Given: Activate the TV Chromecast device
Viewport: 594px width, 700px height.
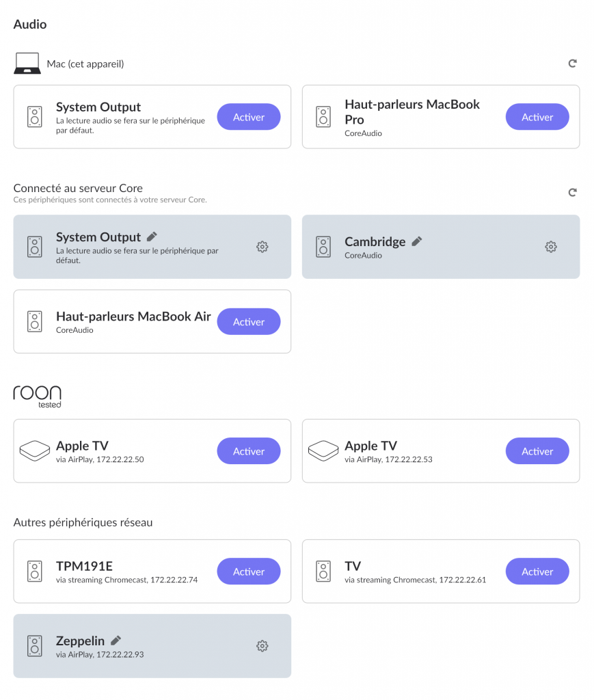Looking at the screenshot, I should coord(537,571).
